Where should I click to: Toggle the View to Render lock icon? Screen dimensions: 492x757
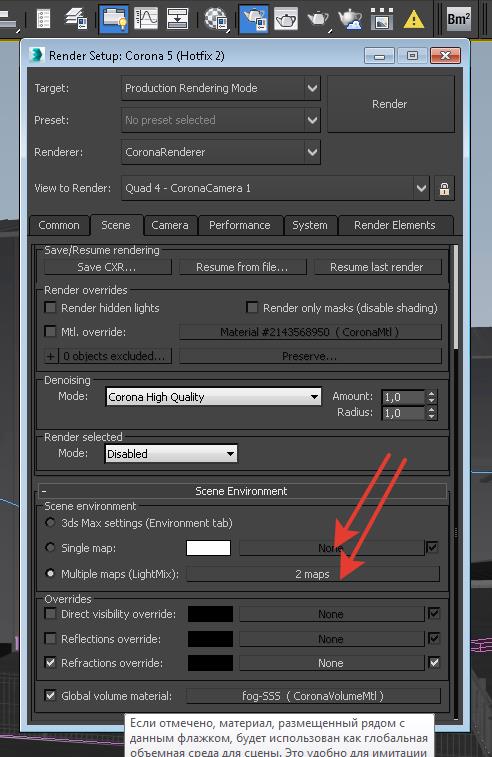[444, 188]
